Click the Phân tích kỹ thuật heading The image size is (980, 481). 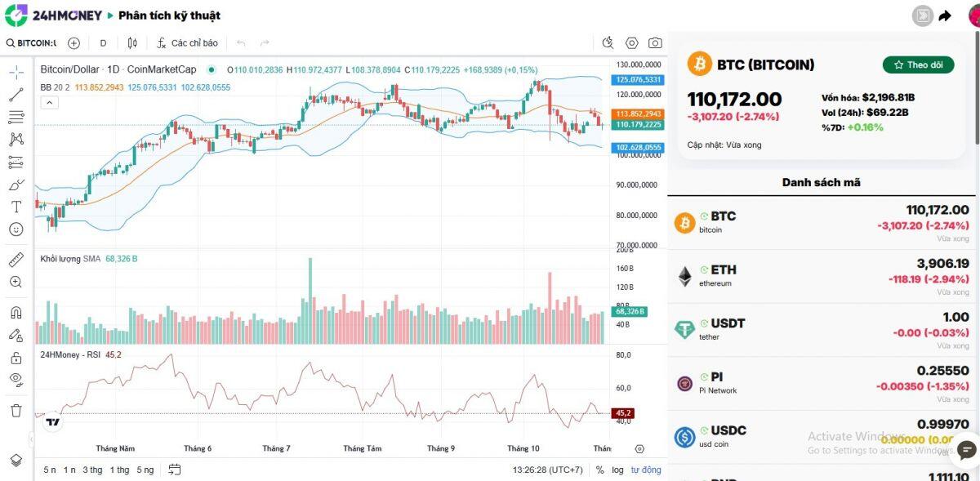tap(169, 16)
